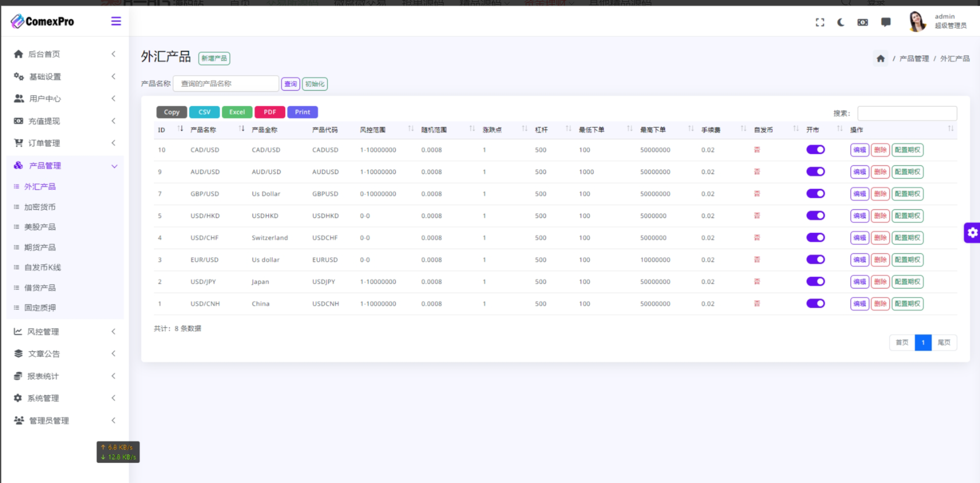
Task: Click the banknote icon in the top bar
Action: [x=863, y=22]
